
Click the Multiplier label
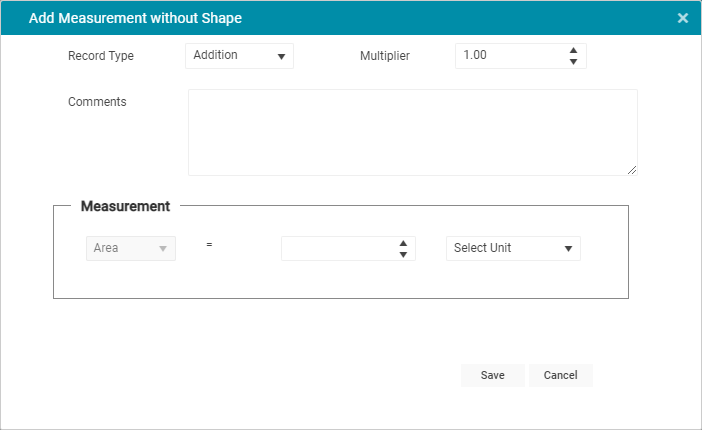pyautogui.click(x=385, y=56)
